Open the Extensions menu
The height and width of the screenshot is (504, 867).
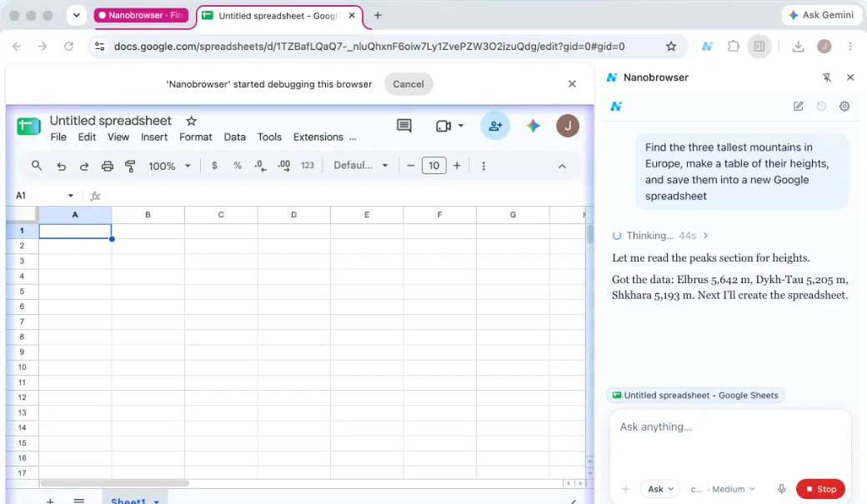[318, 137]
